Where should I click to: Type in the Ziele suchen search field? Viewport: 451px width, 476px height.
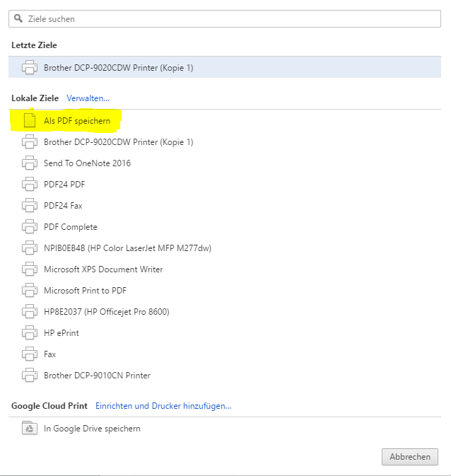click(226, 19)
